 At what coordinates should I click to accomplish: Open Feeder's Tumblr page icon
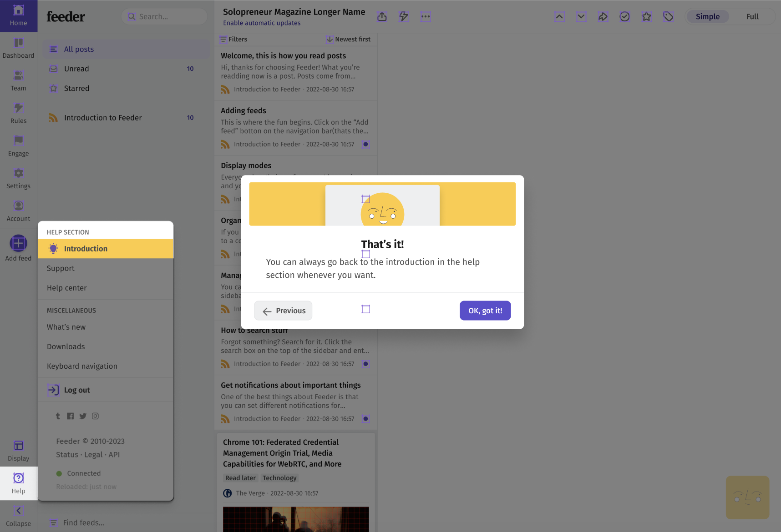(58, 416)
